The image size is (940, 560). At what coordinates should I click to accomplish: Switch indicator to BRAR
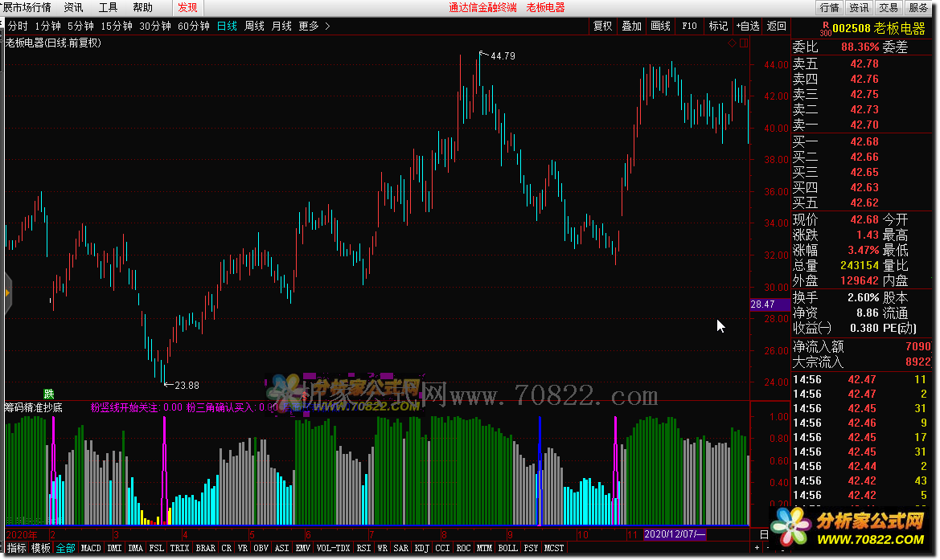[x=205, y=548]
